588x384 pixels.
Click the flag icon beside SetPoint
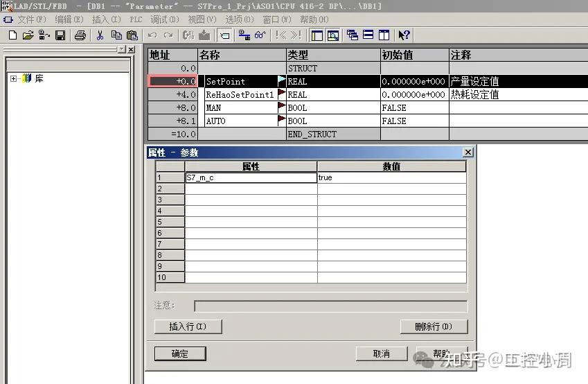click(281, 80)
